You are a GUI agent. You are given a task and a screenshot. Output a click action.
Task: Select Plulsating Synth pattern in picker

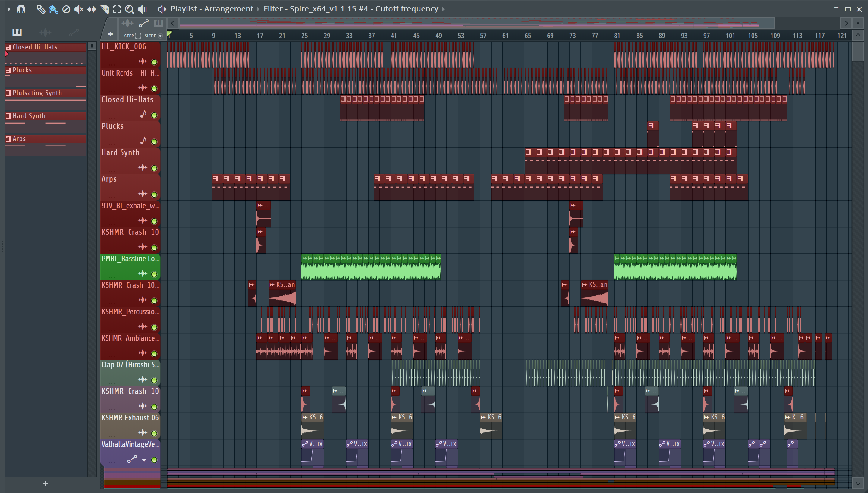pos(46,93)
